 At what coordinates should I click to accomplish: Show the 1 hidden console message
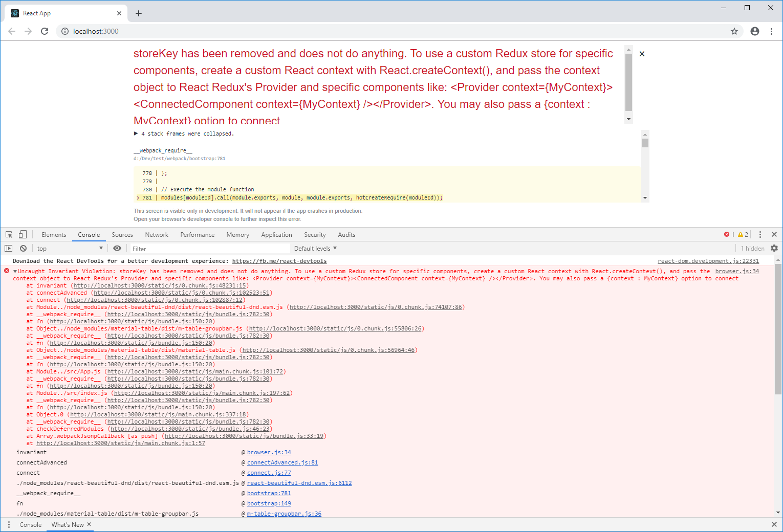(x=751, y=248)
